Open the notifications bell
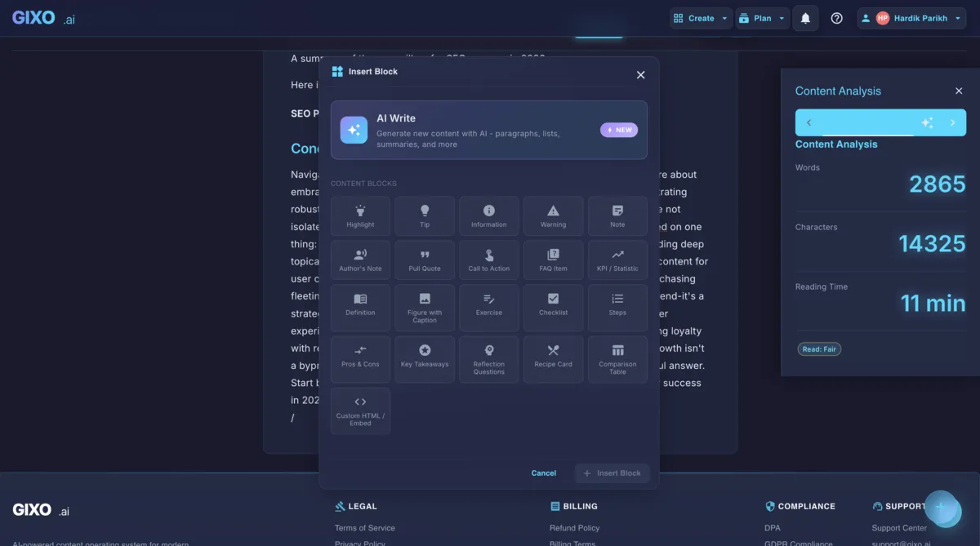 pos(805,17)
